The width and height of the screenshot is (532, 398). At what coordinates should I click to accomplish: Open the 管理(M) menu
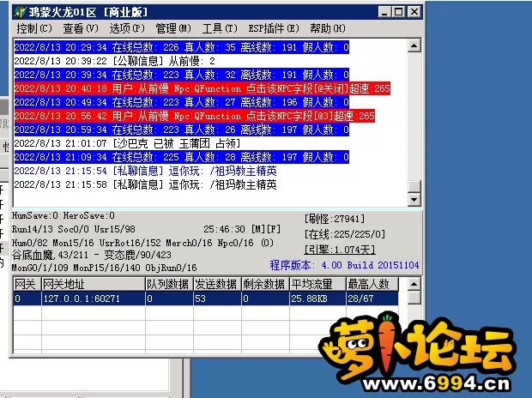pos(173,28)
